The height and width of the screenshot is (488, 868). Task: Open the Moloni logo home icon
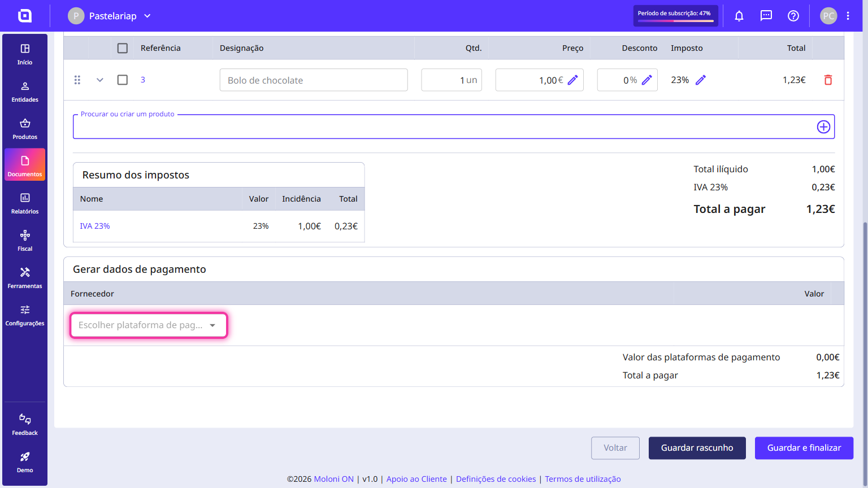(25, 16)
